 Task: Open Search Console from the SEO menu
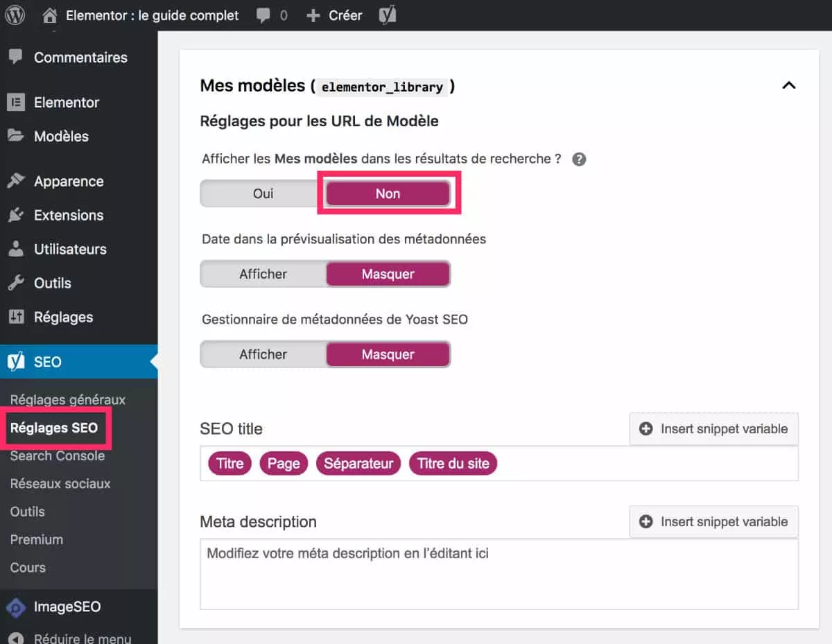[57, 456]
